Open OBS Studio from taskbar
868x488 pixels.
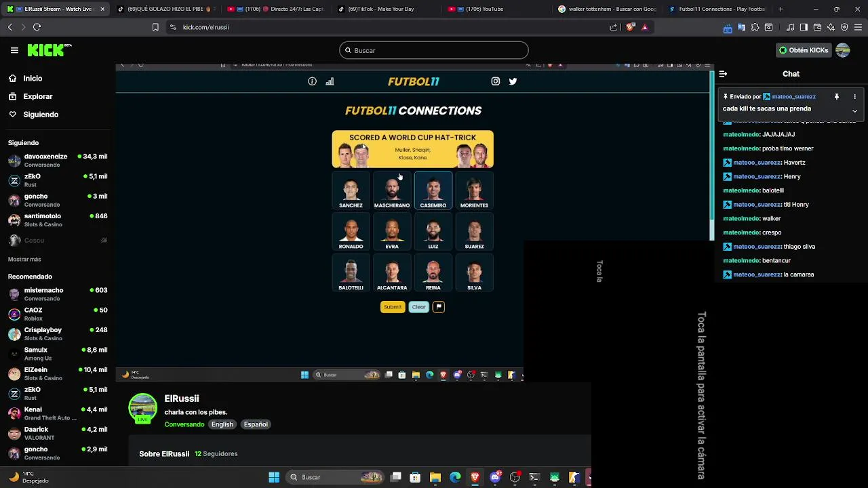point(515,477)
